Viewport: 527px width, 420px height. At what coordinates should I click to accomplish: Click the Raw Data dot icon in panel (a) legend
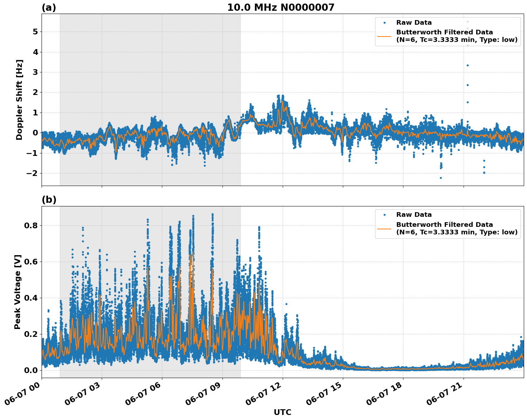(x=385, y=22)
